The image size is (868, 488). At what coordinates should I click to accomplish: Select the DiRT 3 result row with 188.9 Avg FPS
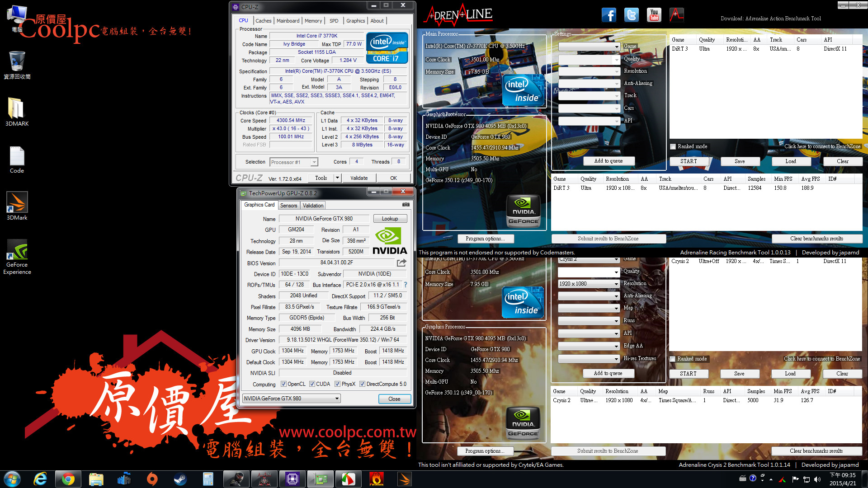706,188
